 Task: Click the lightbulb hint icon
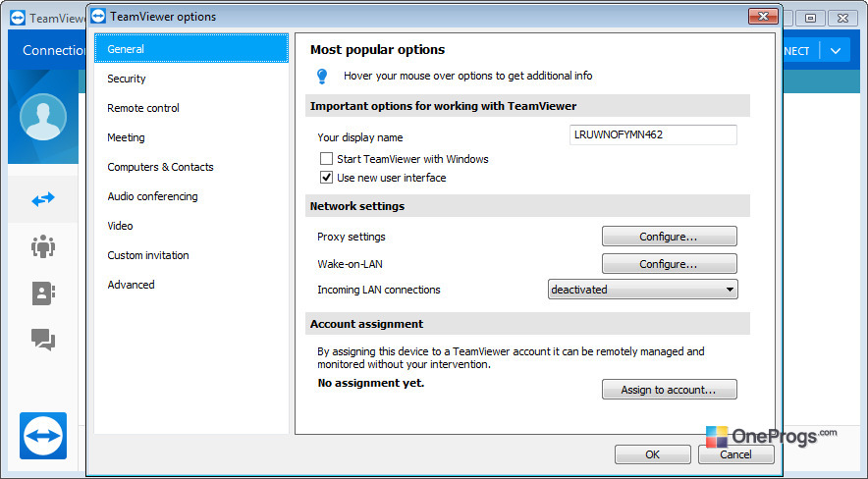coord(322,77)
